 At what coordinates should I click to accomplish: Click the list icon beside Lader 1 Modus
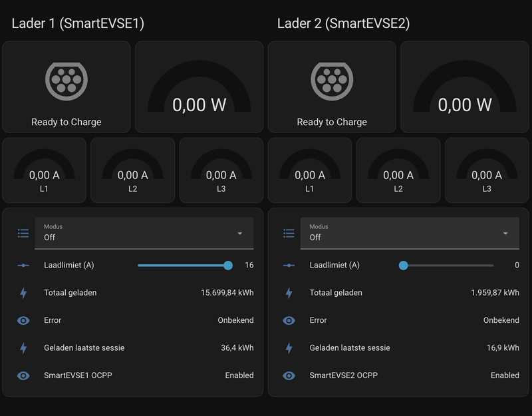(23, 234)
